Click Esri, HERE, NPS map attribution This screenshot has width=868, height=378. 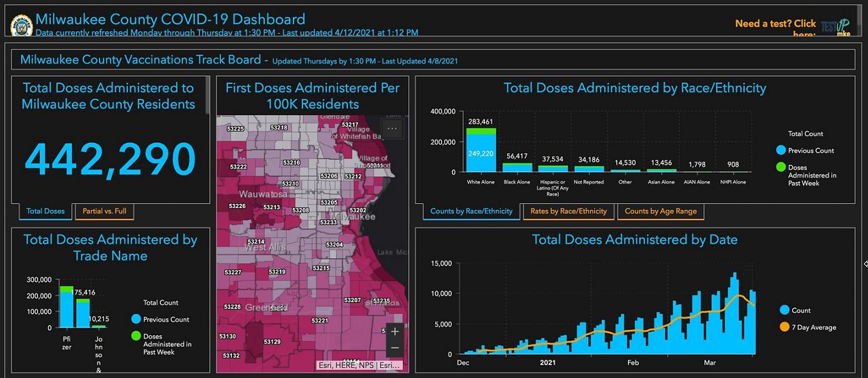[x=360, y=365]
